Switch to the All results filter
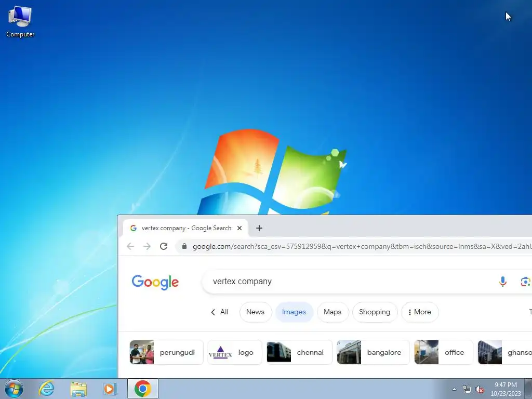Screen dimensions: 532x399 coord(220,312)
